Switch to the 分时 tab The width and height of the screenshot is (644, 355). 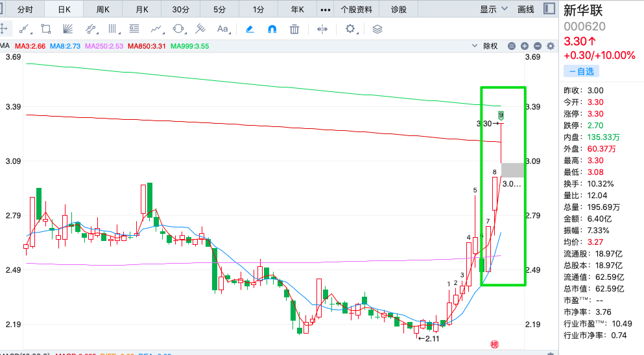pos(25,10)
